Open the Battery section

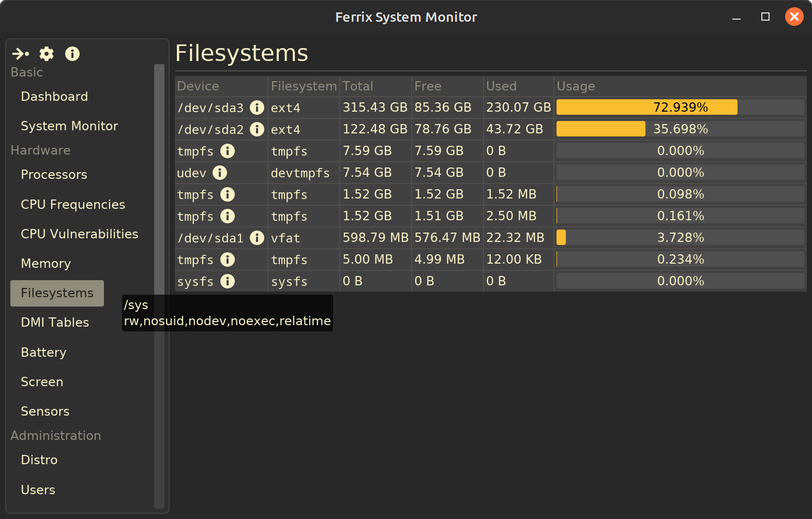[43, 353]
